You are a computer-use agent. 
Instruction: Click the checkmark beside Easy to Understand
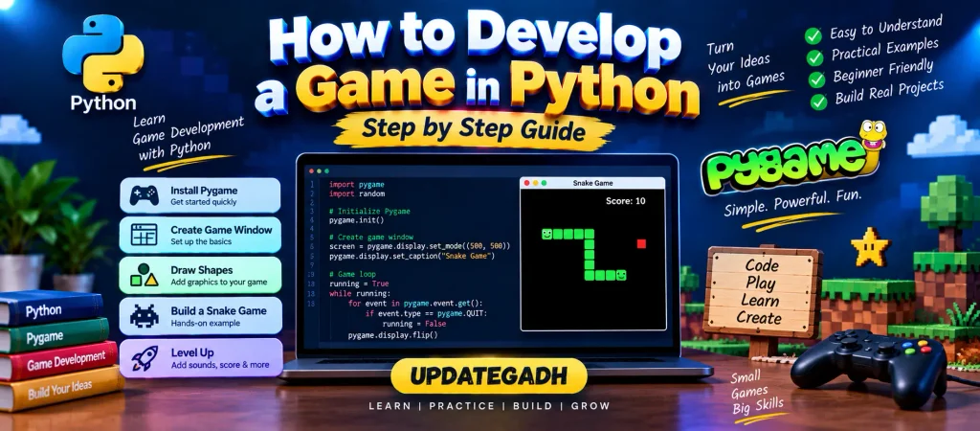coord(813,35)
